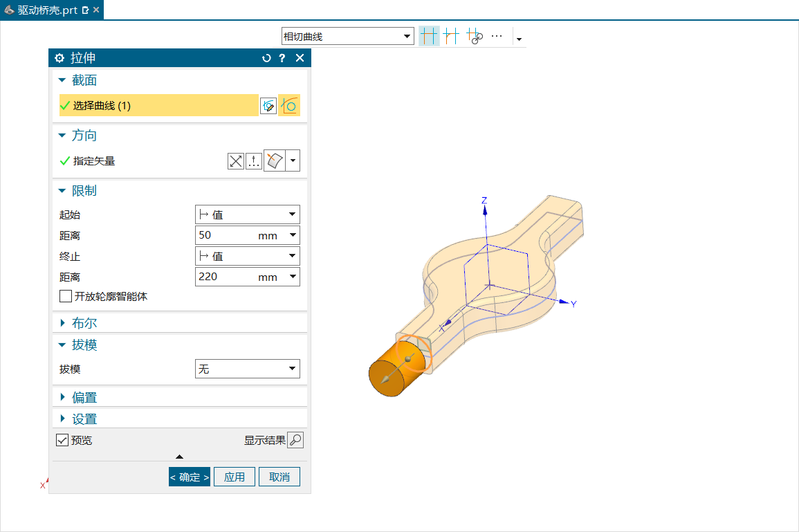Close the 拉伸 dialog
The height and width of the screenshot is (532, 799).
300,58
